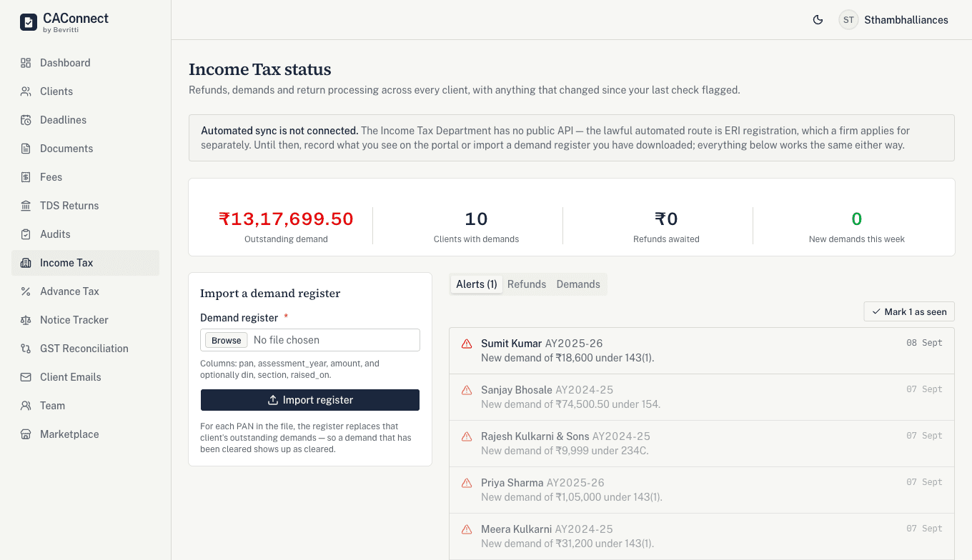Select the Meera Kulkarni alert row
The image size is (972, 560).
[702, 536]
